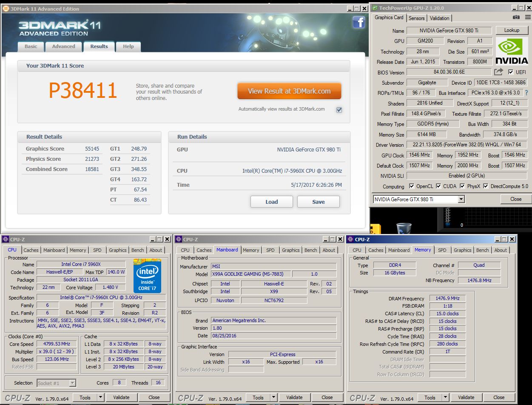The height and width of the screenshot is (405, 532).
Task: Click the BIOS Version field 84.00.36.00.6E
Action: (x=449, y=72)
